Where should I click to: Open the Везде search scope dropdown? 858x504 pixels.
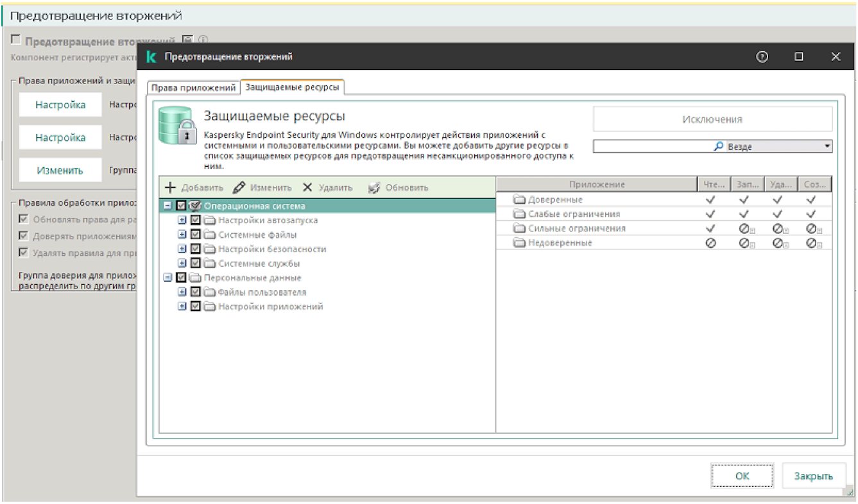(827, 147)
